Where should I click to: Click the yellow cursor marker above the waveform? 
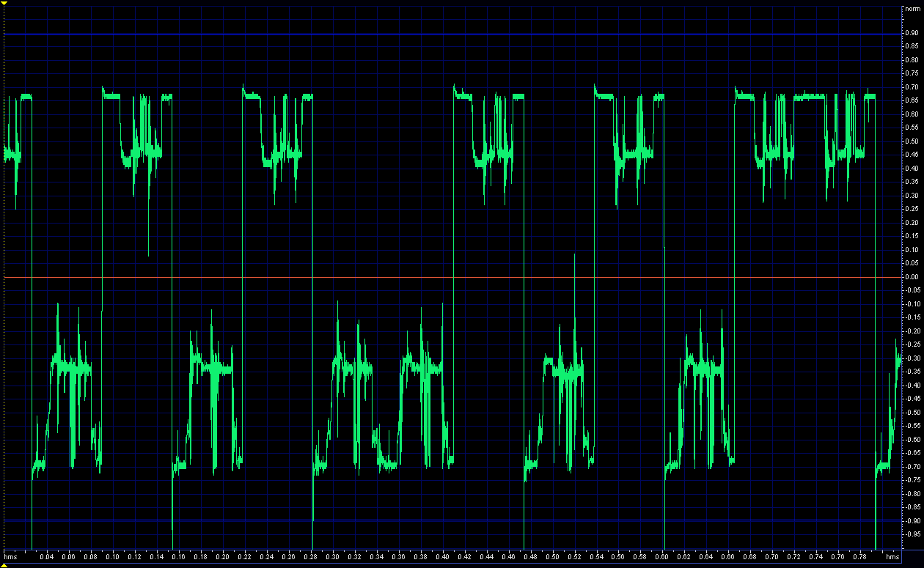coord(4,3)
